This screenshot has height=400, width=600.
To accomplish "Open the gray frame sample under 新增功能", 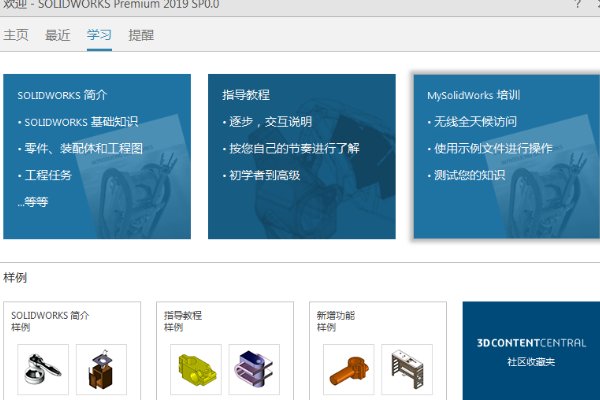I will tap(407, 369).
